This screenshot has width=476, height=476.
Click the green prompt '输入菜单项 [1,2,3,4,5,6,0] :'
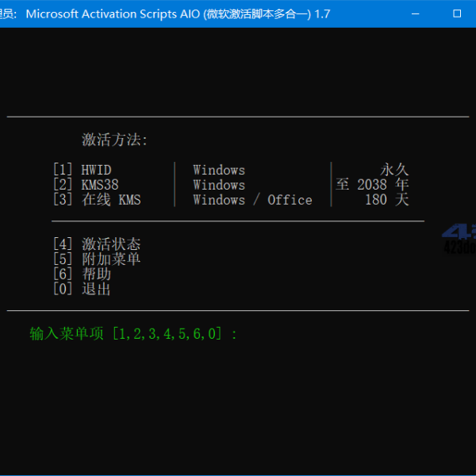(133, 334)
